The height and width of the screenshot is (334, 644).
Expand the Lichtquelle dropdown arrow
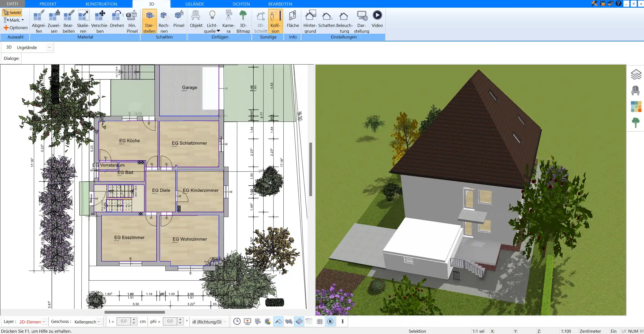pos(218,31)
